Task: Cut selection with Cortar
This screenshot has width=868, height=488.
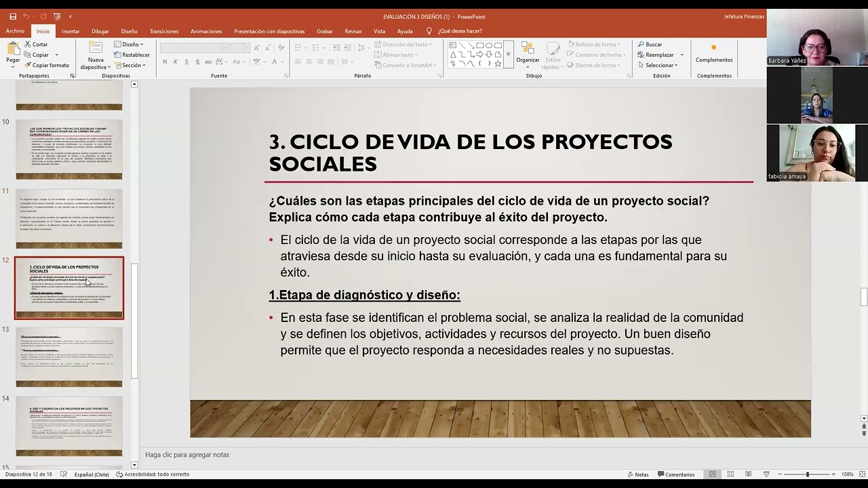Action: 36,45
